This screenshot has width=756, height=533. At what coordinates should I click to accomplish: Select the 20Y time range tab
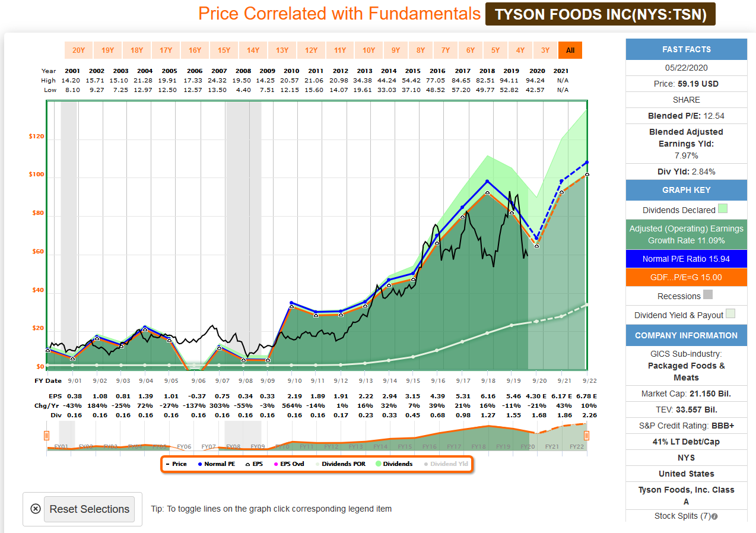pos(78,50)
